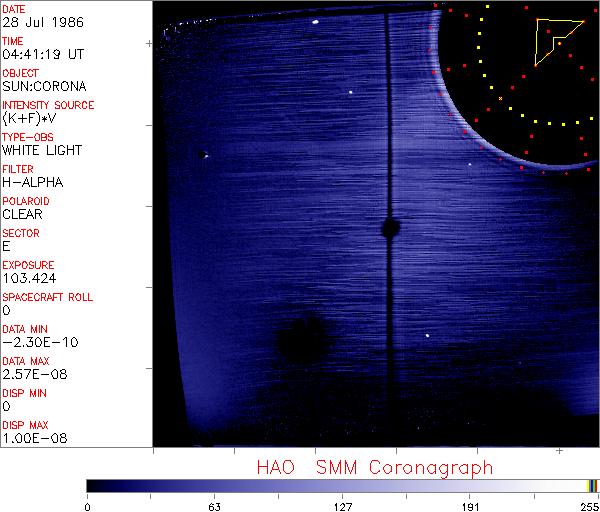Image resolution: width=600 pixels, height=512 pixels.
Task: Click the WHITE LIGHT observation type text
Action: pos(42,150)
